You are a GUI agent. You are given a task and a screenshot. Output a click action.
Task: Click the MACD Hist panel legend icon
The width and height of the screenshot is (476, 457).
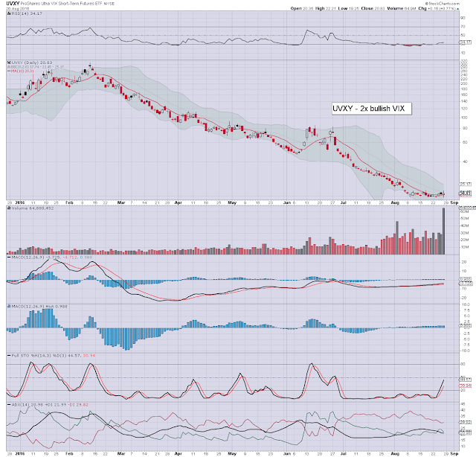click(9, 307)
